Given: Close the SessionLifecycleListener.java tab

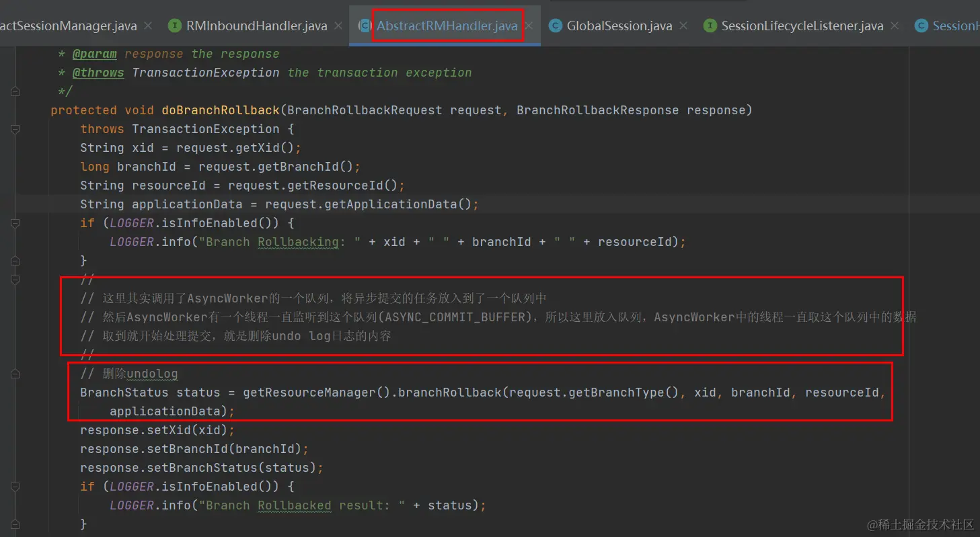Looking at the screenshot, I should point(895,26).
